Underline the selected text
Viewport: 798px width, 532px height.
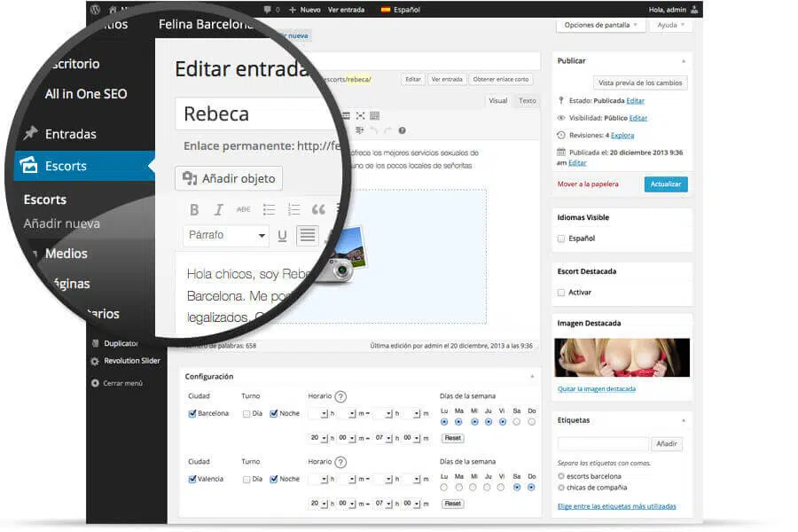282,236
